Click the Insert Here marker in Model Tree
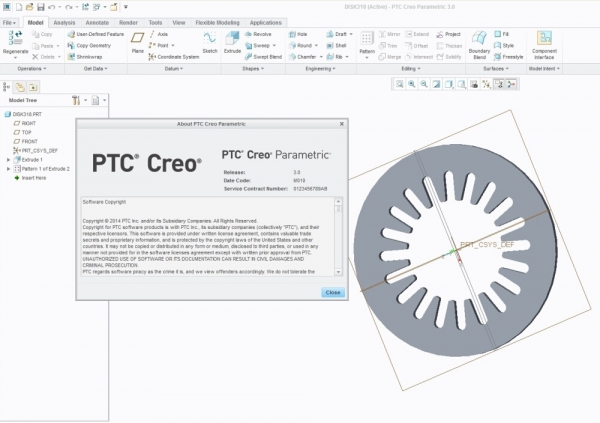This screenshot has height=423, width=600. (x=30, y=178)
